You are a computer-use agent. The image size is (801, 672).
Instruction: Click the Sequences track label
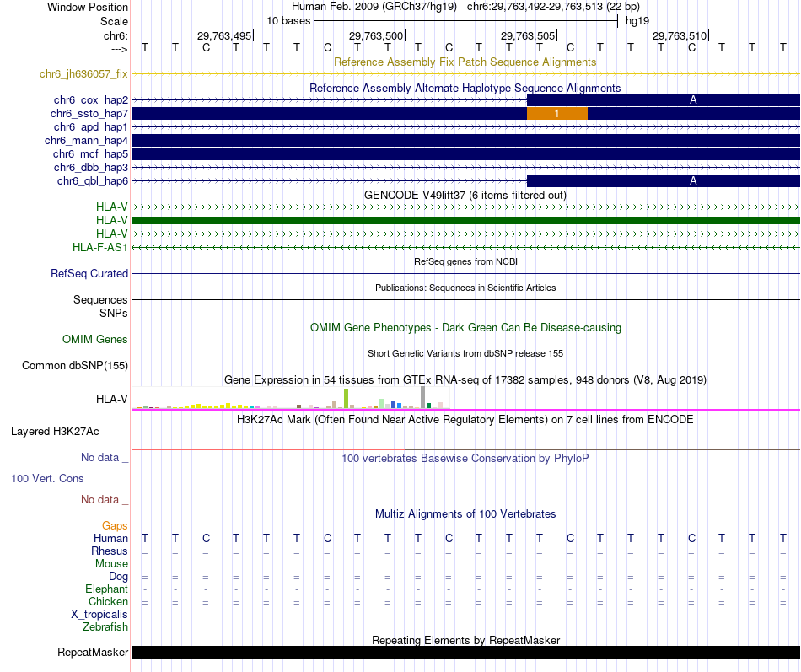point(100,299)
